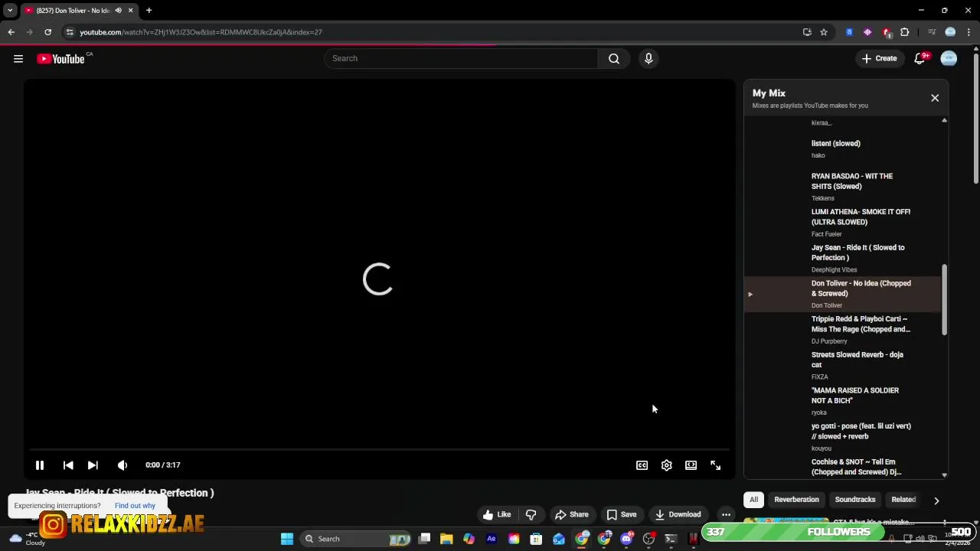Play 'Jay Sean - Ride It' in playlist
The width and height of the screenshot is (980, 551).
(x=842, y=259)
